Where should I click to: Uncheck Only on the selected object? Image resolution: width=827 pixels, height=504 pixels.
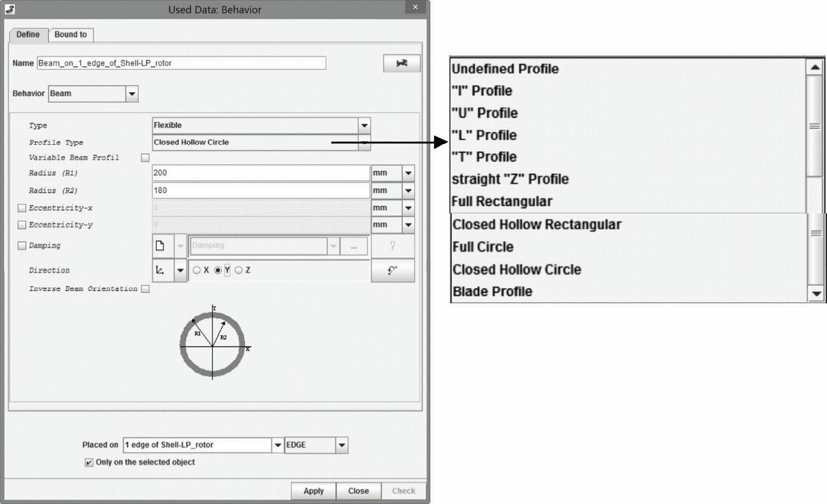pos(89,463)
